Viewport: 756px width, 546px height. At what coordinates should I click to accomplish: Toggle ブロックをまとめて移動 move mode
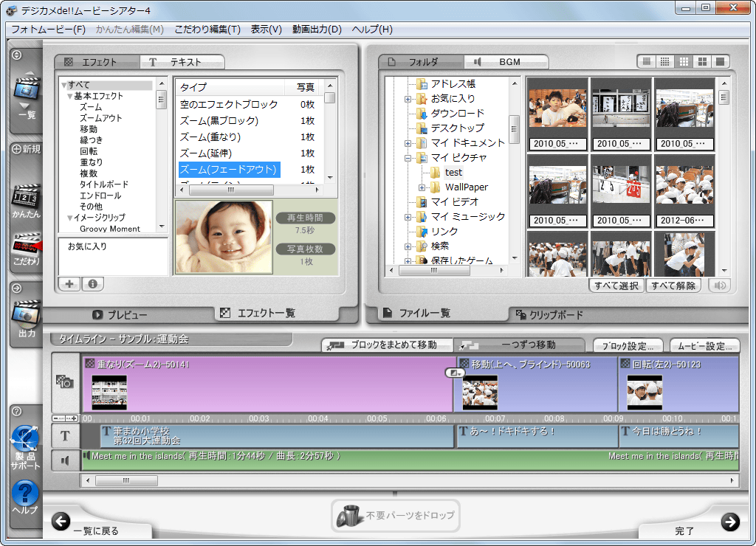pos(386,345)
